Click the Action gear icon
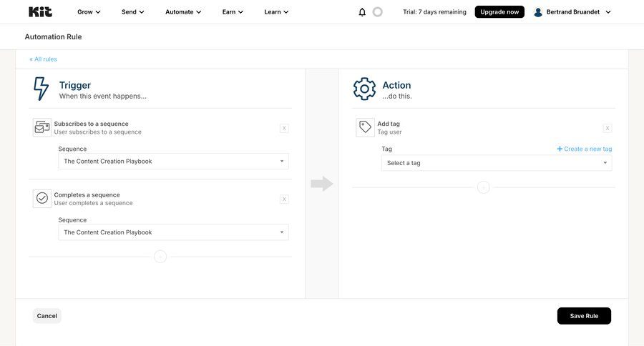The image size is (644, 346). (364, 89)
